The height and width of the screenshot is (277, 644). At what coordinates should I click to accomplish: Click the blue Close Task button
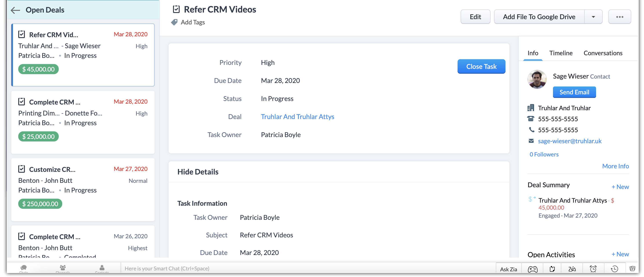[481, 67]
